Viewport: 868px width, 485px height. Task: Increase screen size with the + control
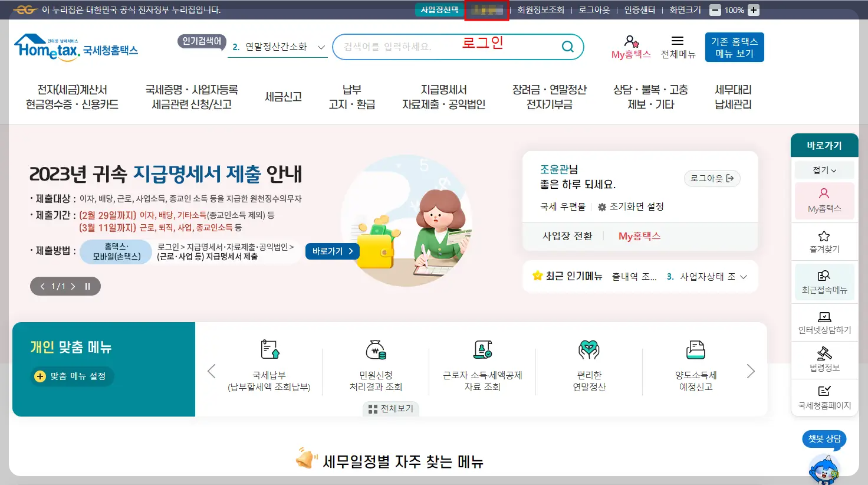pos(755,9)
